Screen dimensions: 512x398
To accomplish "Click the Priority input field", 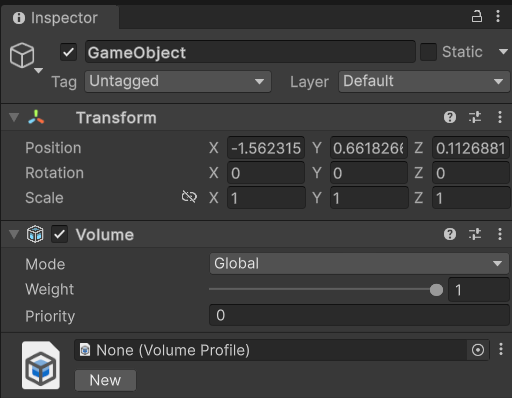I will pyautogui.click(x=359, y=315).
